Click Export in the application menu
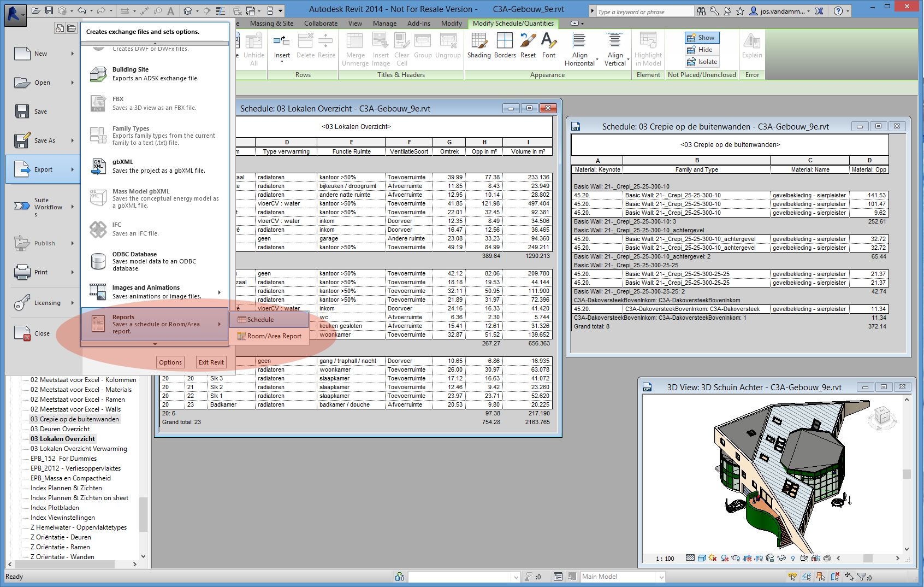 43,169
